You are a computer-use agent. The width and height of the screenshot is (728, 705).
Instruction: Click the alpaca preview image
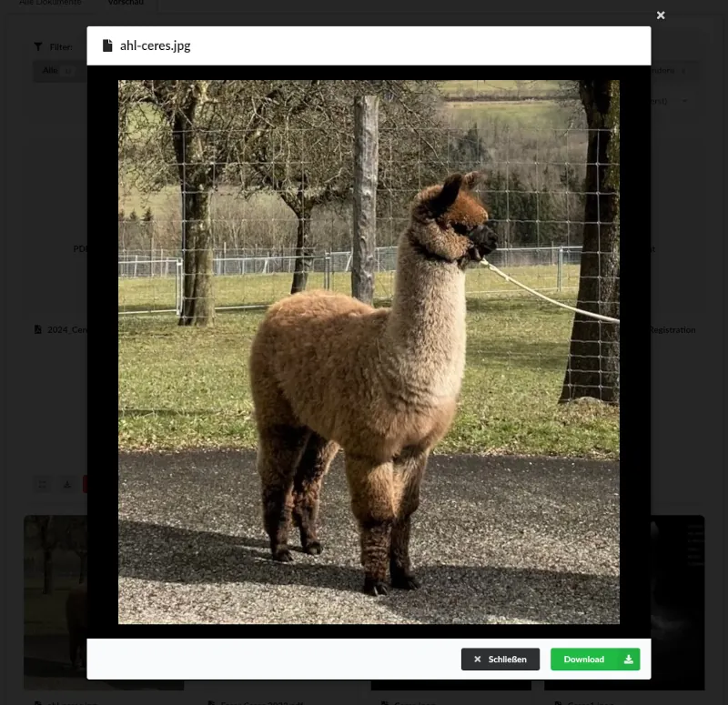click(369, 351)
